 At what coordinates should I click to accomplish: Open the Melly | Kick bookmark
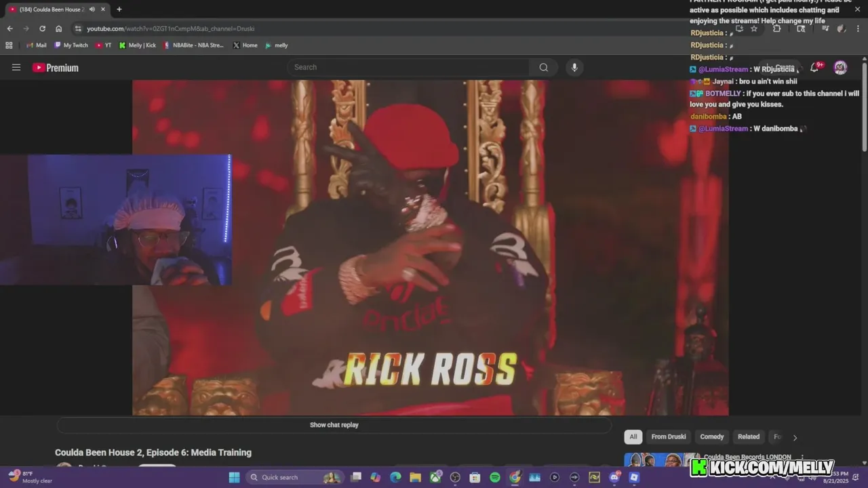pyautogui.click(x=137, y=45)
